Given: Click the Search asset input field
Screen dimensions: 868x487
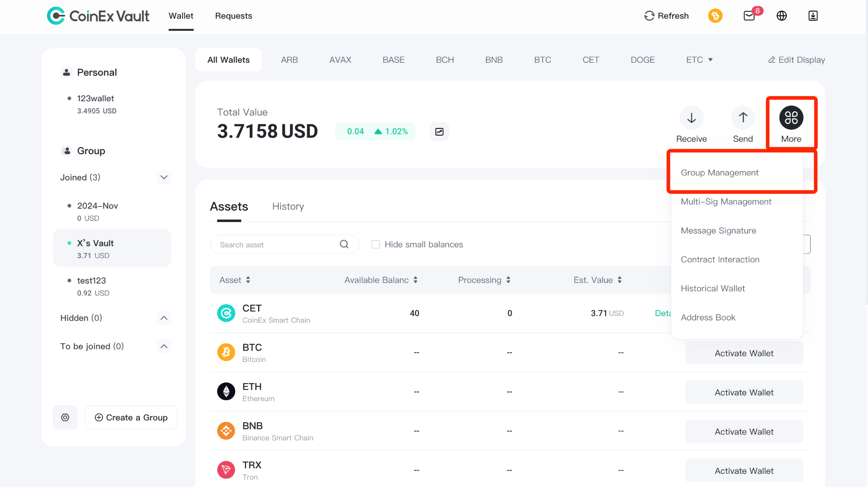Looking at the screenshot, I should [x=284, y=245].
